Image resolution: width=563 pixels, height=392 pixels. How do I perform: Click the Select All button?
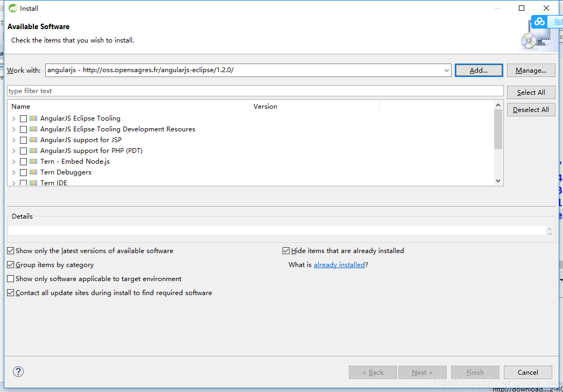pyautogui.click(x=531, y=92)
